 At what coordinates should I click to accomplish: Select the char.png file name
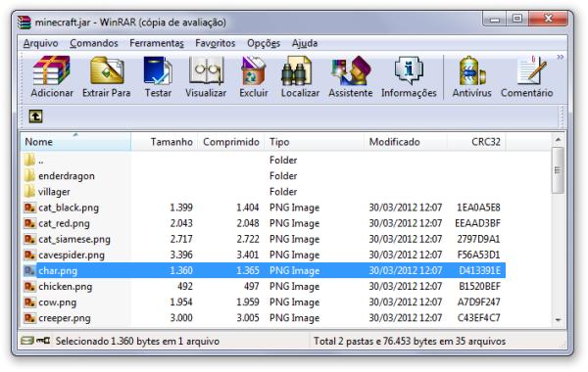point(58,270)
